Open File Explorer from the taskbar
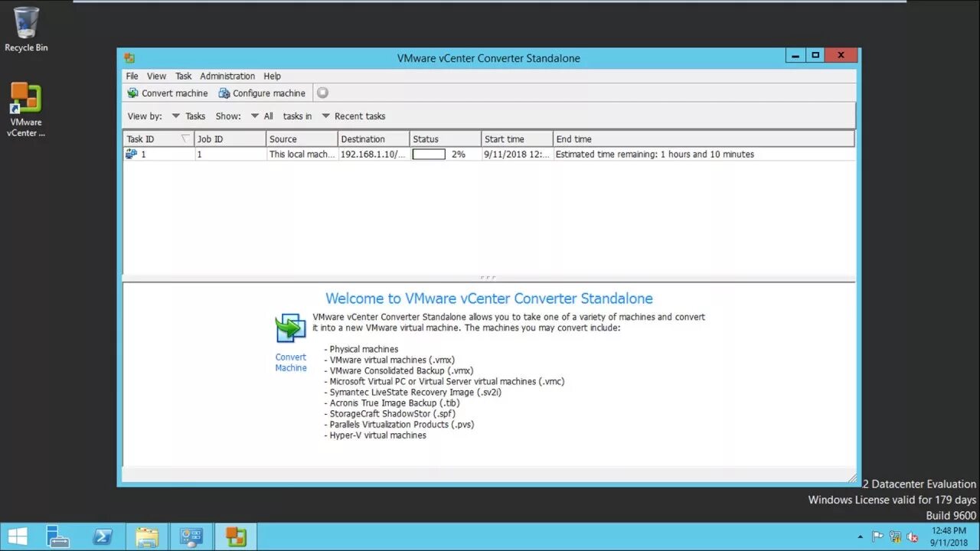Screen dimensions: 980x551 [147, 536]
